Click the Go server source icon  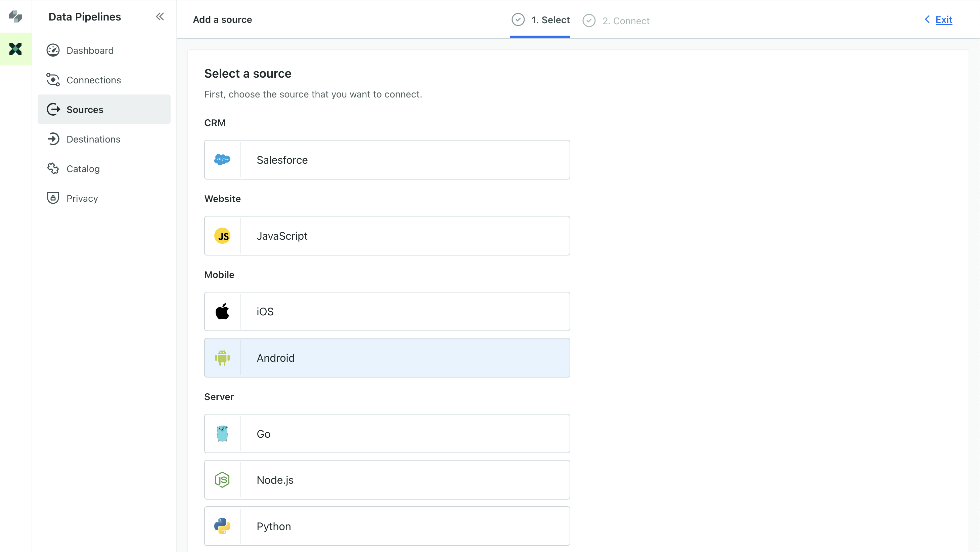click(x=222, y=433)
